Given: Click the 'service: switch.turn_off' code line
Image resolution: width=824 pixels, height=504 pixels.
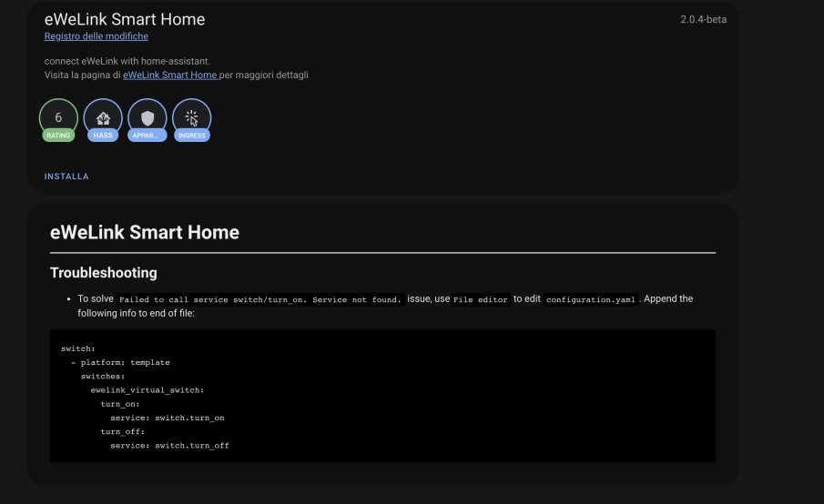Looking at the screenshot, I should [x=169, y=445].
